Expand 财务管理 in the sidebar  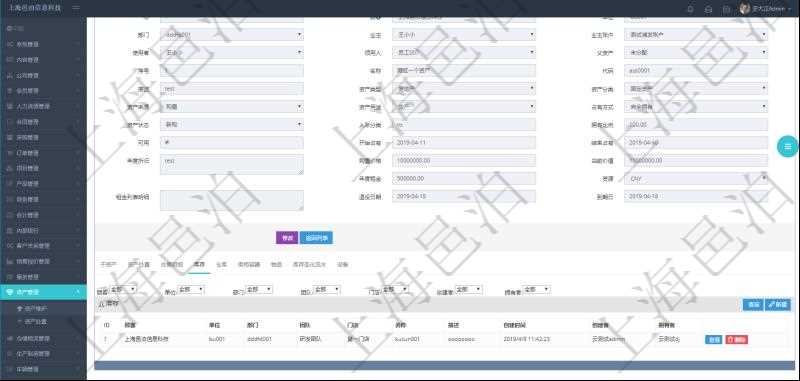[x=43, y=199]
